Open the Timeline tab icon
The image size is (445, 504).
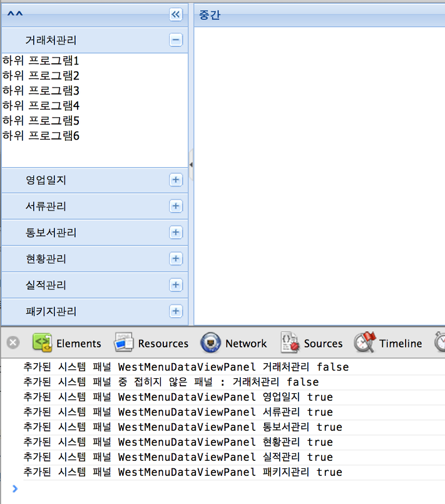[365, 342]
